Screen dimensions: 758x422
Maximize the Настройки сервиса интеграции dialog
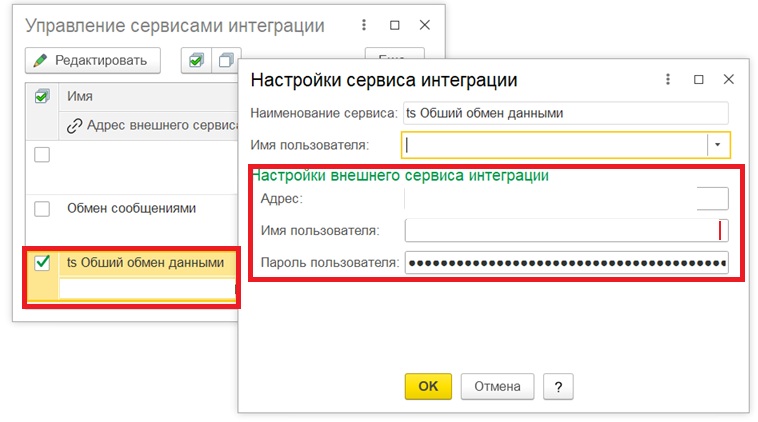(x=699, y=80)
